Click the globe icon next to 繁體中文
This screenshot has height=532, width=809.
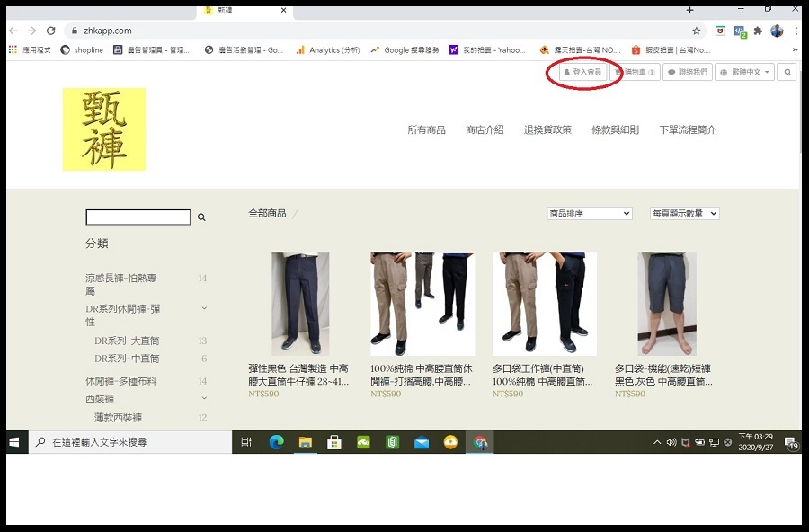pos(725,72)
